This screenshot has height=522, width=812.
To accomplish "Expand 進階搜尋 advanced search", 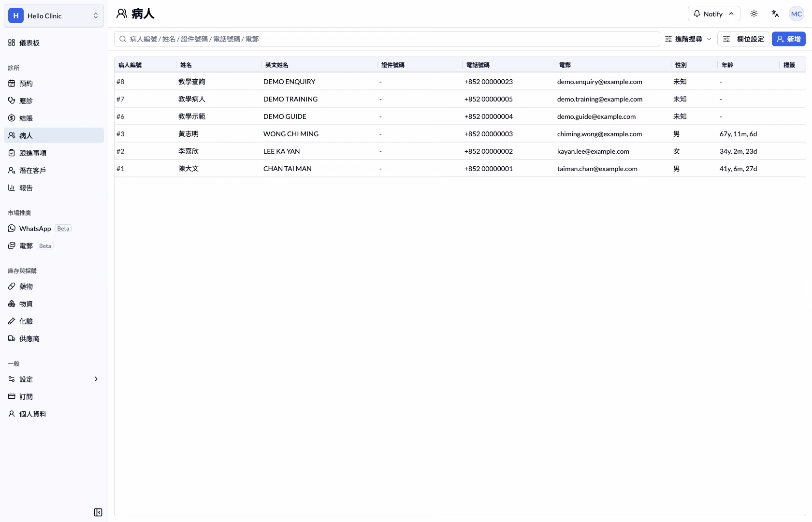I will point(688,39).
